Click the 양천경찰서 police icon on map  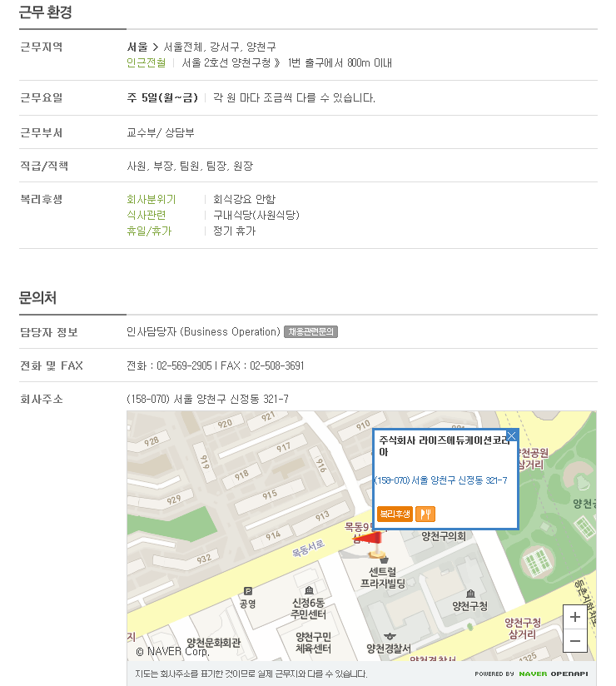pyautogui.click(x=390, y=636)
